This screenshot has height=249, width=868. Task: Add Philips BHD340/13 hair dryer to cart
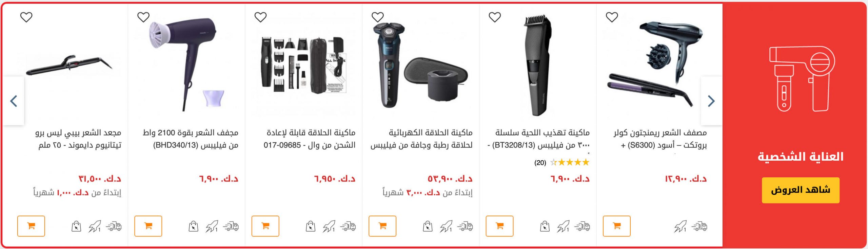point(148,226)
